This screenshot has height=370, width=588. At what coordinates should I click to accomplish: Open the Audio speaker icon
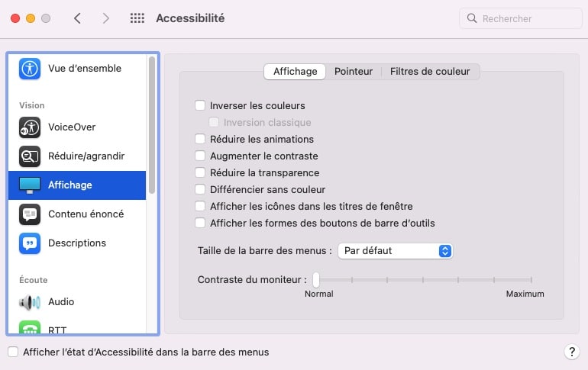click(x=30, y=302)
